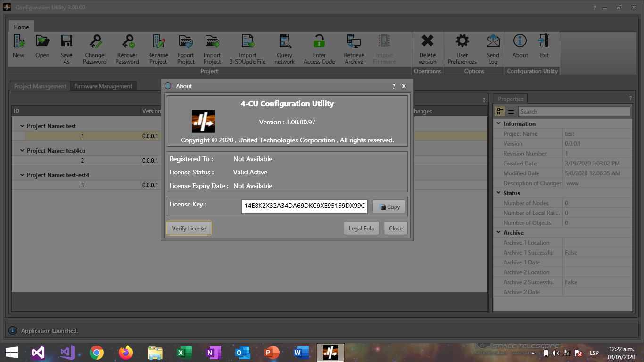The height and width of the screenshot is (362, 644).
Task: Close About dialog with X button
Action: point(404,86)
